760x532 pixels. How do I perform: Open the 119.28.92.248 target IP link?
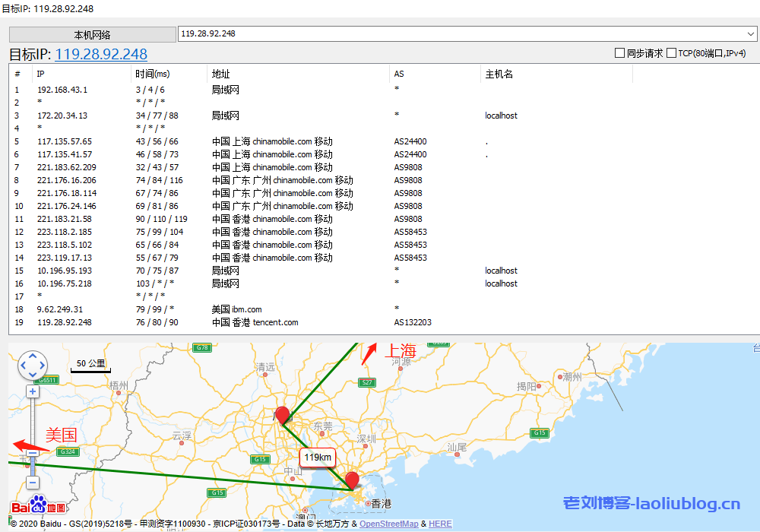click(x=101, y=54)
